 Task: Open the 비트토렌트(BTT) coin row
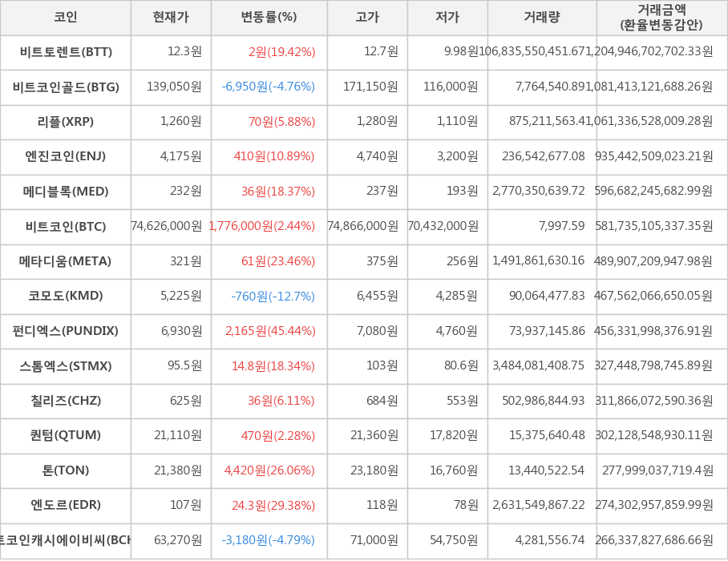tap(66, 52)
